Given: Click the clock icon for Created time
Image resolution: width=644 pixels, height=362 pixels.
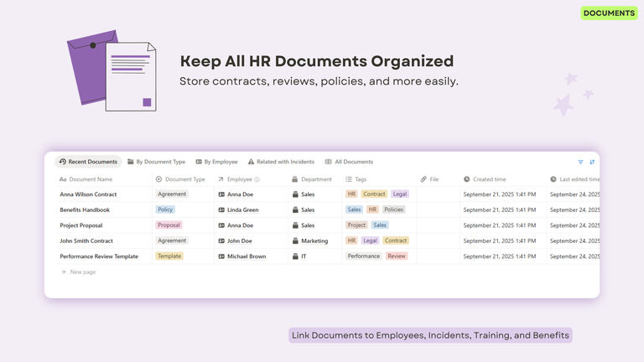Looking at the screenshot, I should tap(467, 179).
